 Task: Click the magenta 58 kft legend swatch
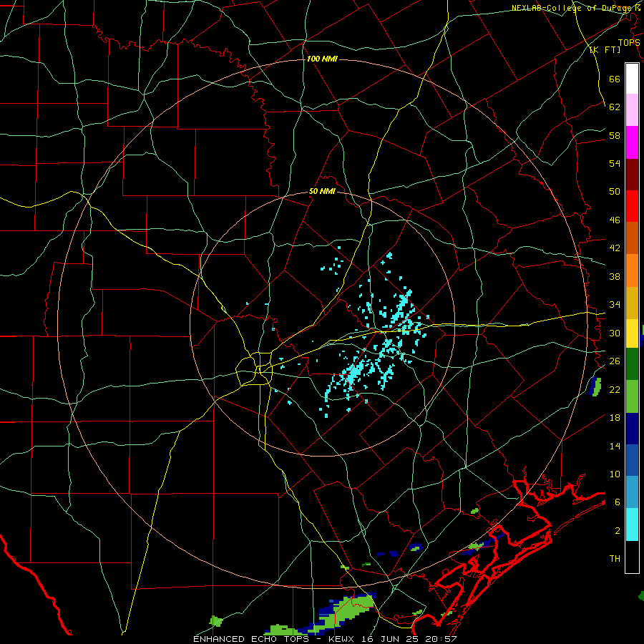pyautogui.click(x=632, y=142)
